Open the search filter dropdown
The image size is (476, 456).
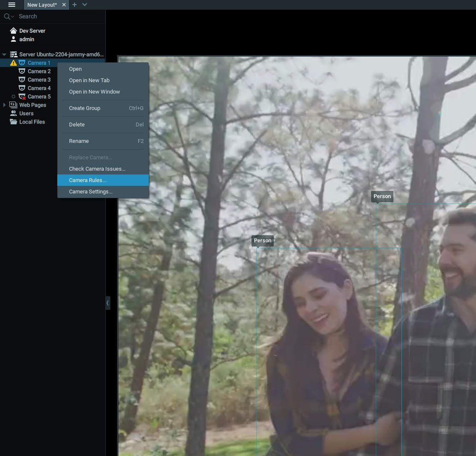coord(9,16)
